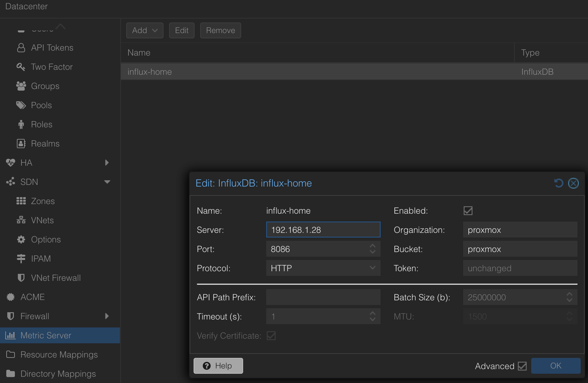
Task: Click the Zones grid icon
Action: [21, 201]
